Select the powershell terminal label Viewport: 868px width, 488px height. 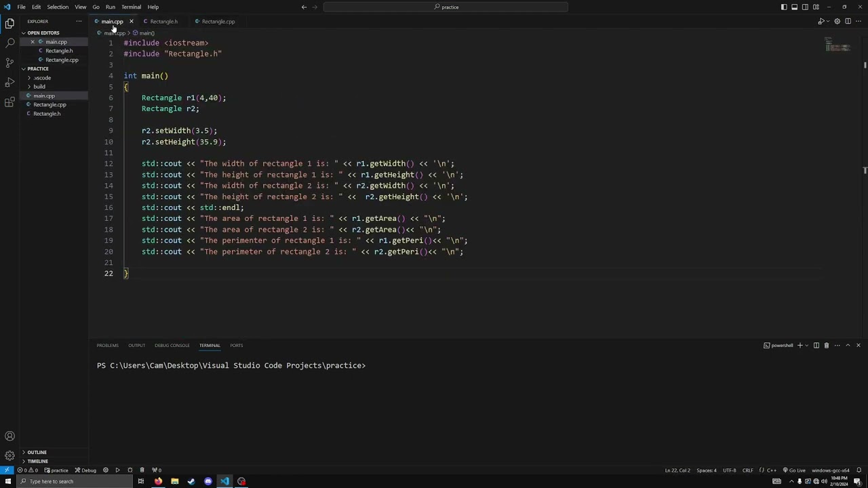(778, 346)
